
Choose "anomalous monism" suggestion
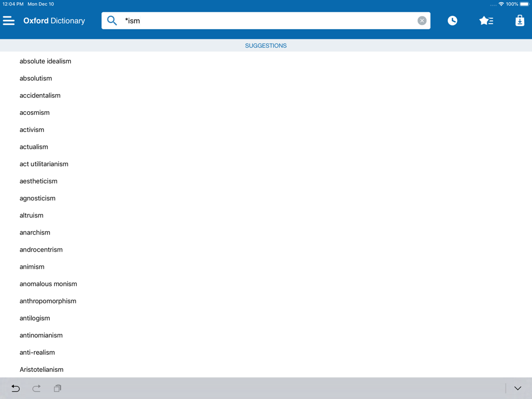click(266, 284)
